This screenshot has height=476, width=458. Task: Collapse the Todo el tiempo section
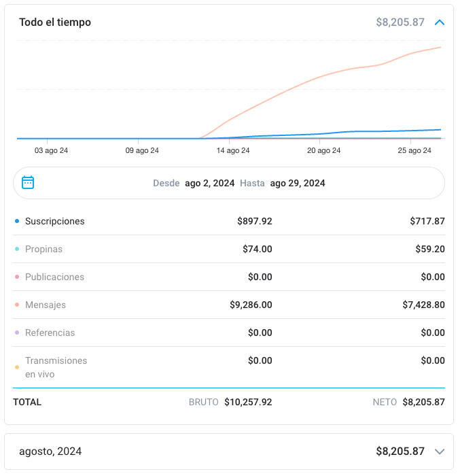pyautogui.click(x=439, y=22)
